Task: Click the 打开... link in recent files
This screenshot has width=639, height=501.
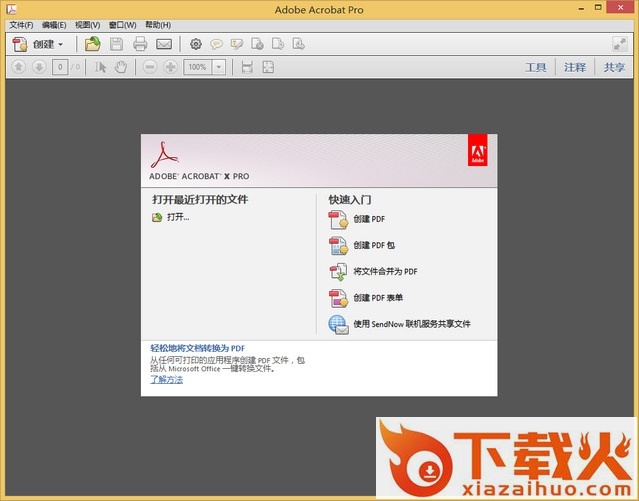Action: [178, 217]
